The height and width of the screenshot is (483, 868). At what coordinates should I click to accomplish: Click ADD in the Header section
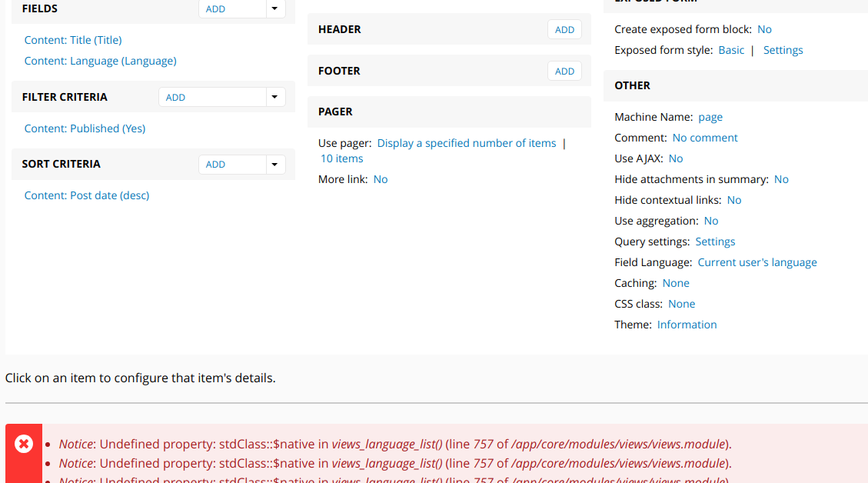564,29
